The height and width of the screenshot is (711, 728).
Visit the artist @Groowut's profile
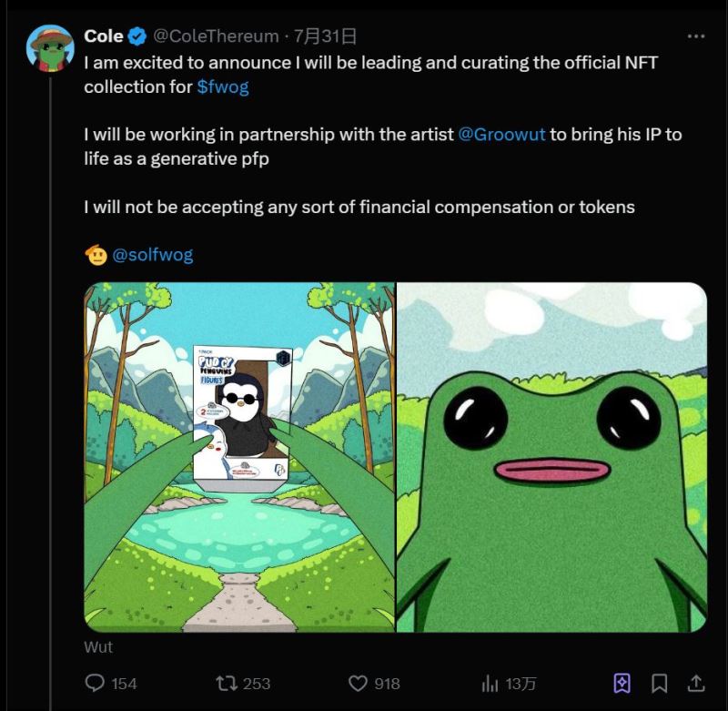[501, 134]
